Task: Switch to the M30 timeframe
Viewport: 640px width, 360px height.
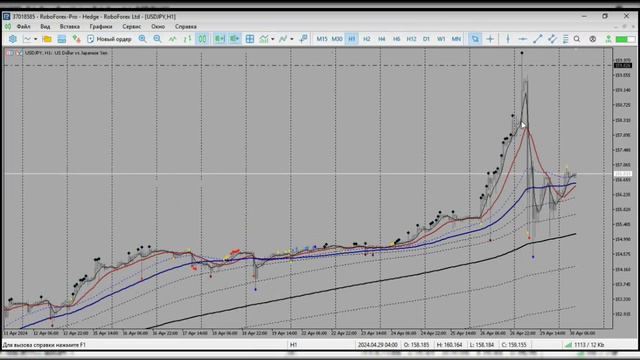Action: pyautogui.click(x=337, y=39)
